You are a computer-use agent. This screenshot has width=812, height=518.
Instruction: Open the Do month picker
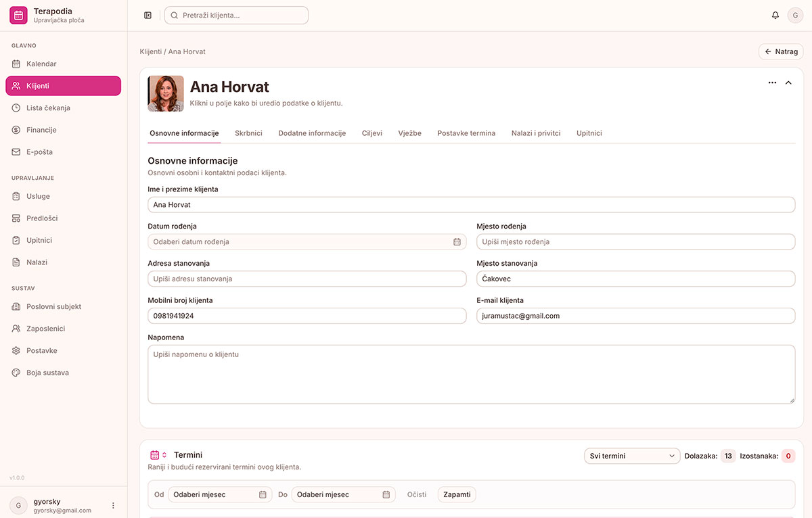tap(344, 494)
